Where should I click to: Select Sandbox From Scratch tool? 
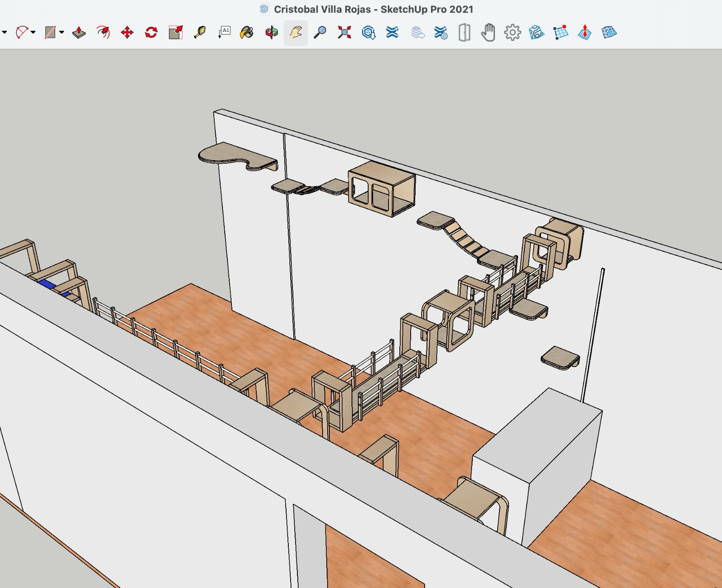[561, 32]
